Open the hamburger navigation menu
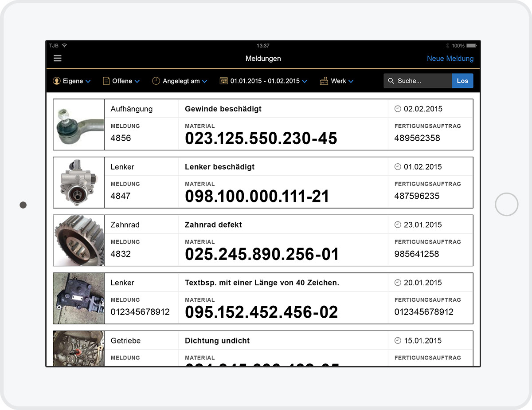The width and height of the screenshot is (532, 410). (x=57, y=58)
